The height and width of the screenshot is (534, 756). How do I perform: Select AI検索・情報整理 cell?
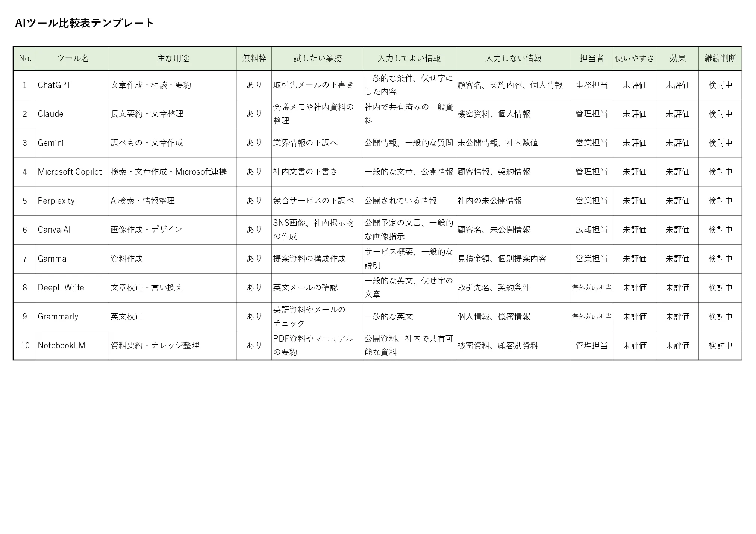[x=173, y=201]
